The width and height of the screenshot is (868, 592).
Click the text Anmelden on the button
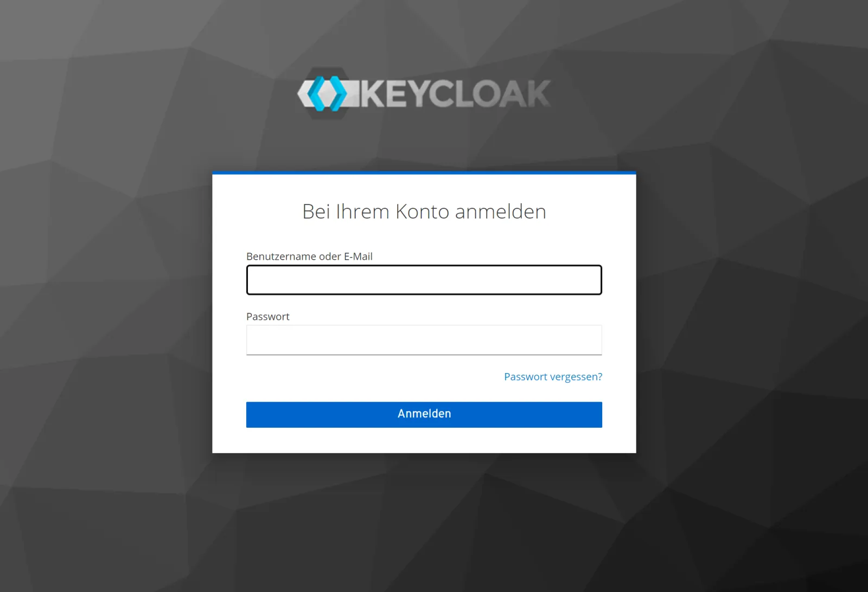pos(424,414)
